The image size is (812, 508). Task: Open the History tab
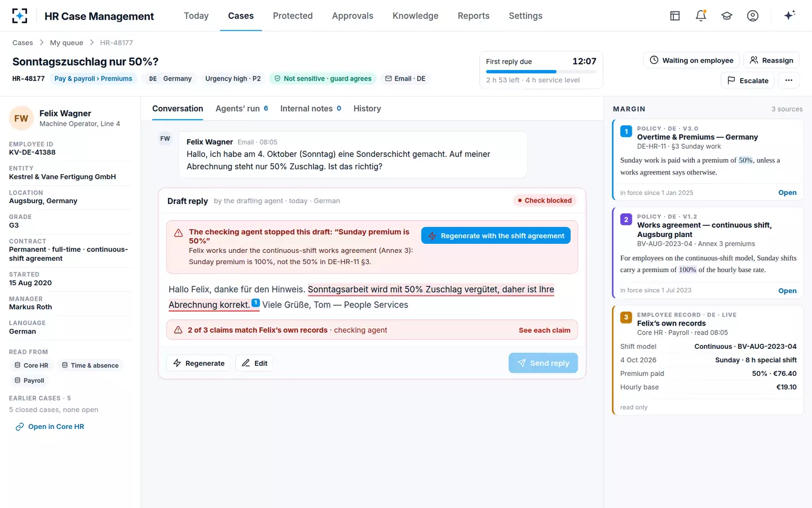[x=367, y=108]
